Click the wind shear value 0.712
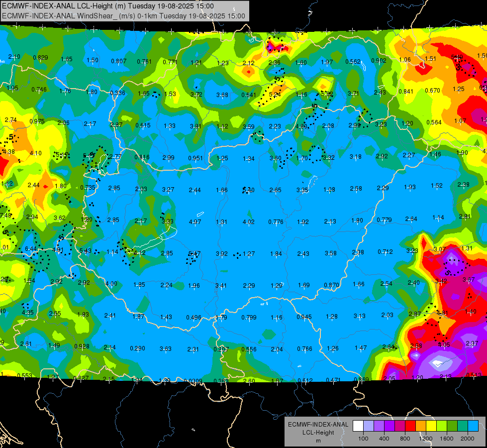The width and height of the screenshot is (487, 448). click(x=385, y=251)
